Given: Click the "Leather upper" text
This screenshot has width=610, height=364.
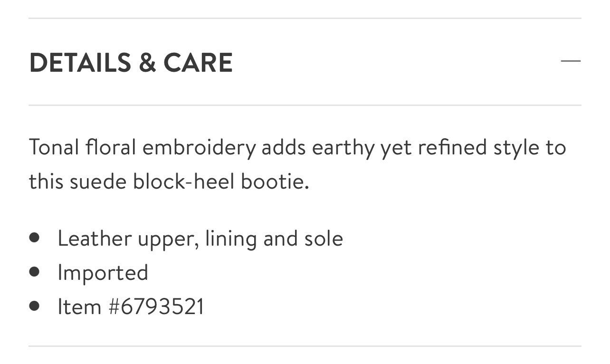Looking at the screenshot, I should point(126,239).
